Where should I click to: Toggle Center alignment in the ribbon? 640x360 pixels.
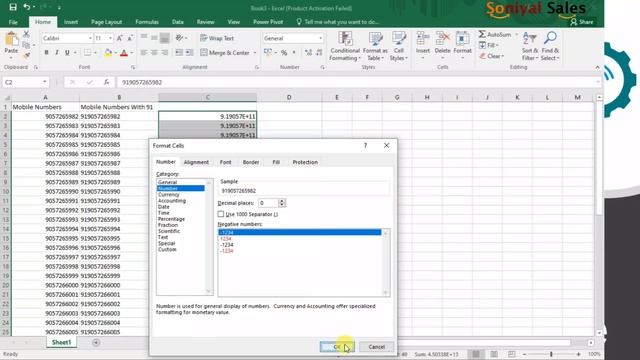tap(154, 53)
